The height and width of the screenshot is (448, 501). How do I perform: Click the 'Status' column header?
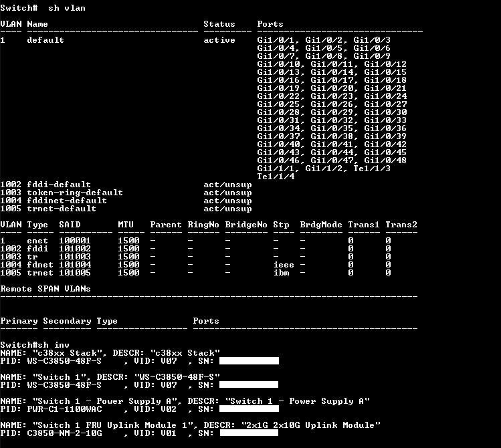(219, 24)
